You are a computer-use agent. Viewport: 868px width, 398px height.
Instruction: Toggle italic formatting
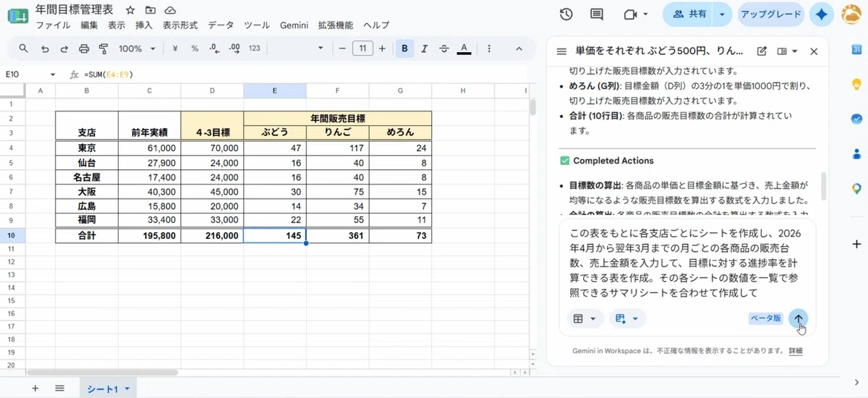coord(424,49)
